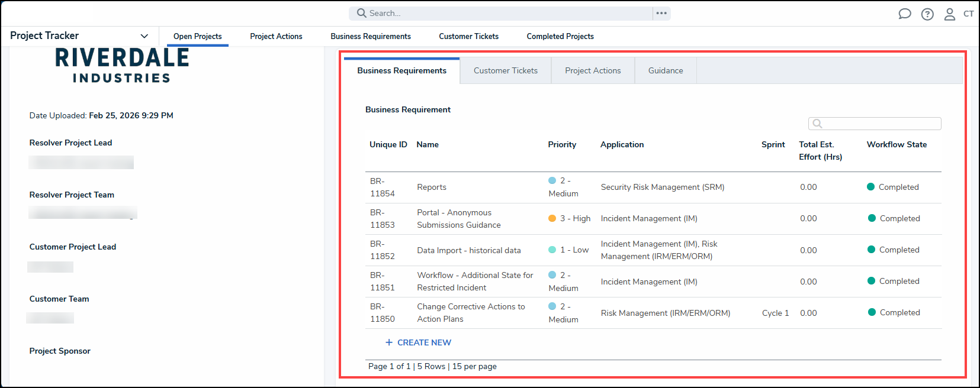This screenshot has width=980, height=388.
Task: Open the BR-11850 Change Corrective Actions row
Action: [x=471, y=313]
